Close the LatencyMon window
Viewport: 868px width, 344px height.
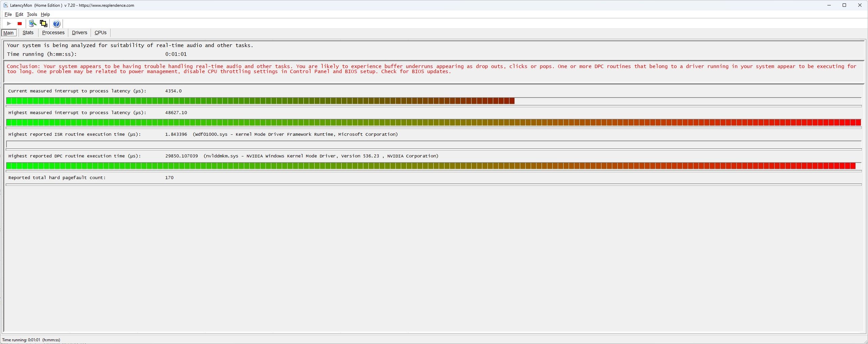(860, 5)
